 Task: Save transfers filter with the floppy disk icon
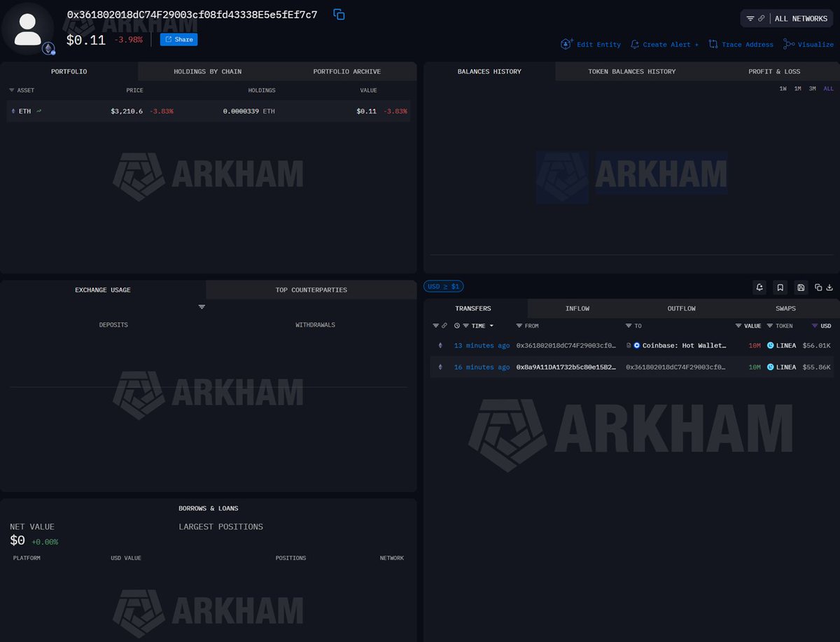click(x=801, y=287)
